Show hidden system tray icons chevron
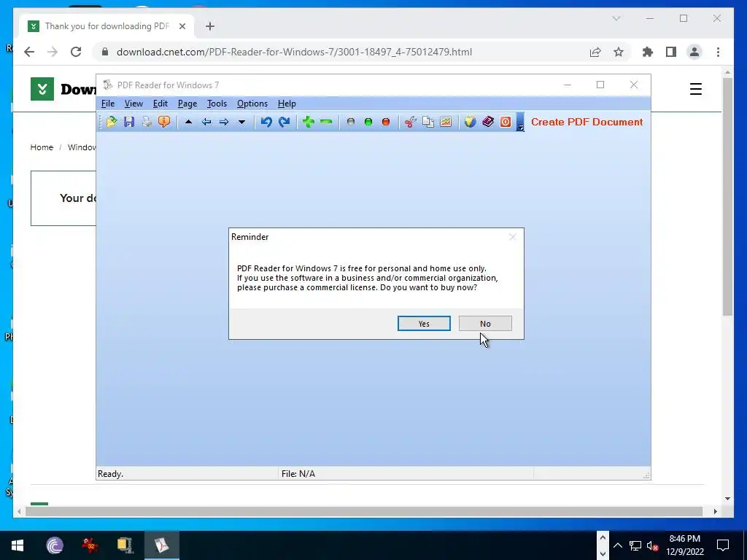Image resolution: width=747 pixels, height=560 pixels. click(617, 545)
